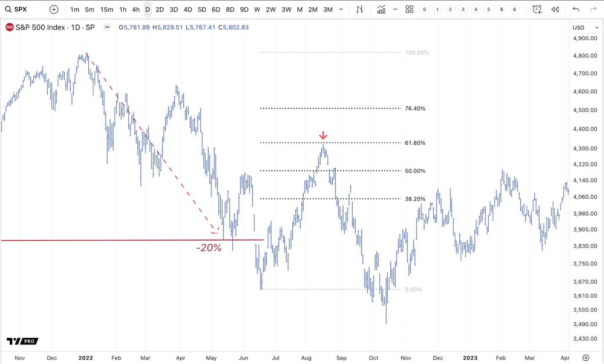Screen dimensions: 604x364
Task: Switch to the 2D interval
Action: click(160, 9)
